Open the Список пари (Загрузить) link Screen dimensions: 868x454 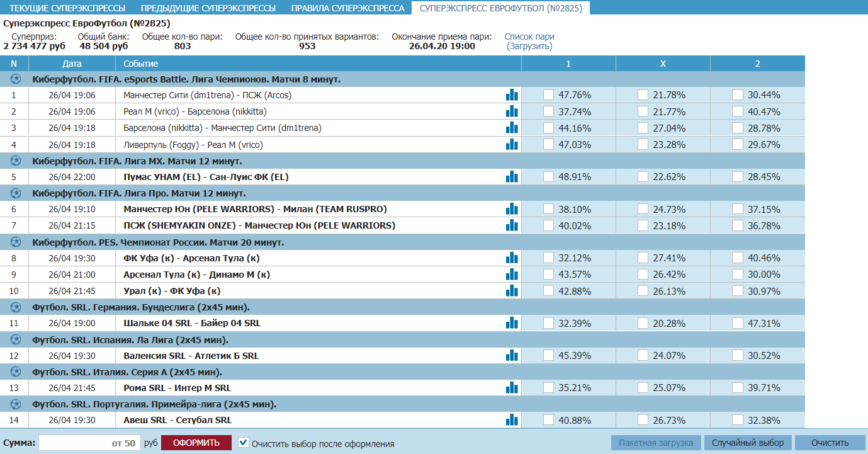coord(529,42)
